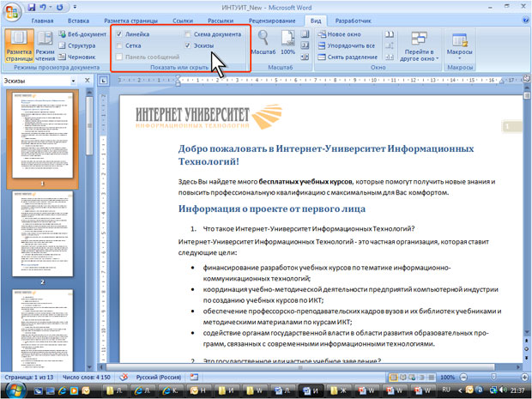The width and height of the screenshot is (532, 399).
Task: Open the undo history dropdown arrow
Action: (51, 7)
